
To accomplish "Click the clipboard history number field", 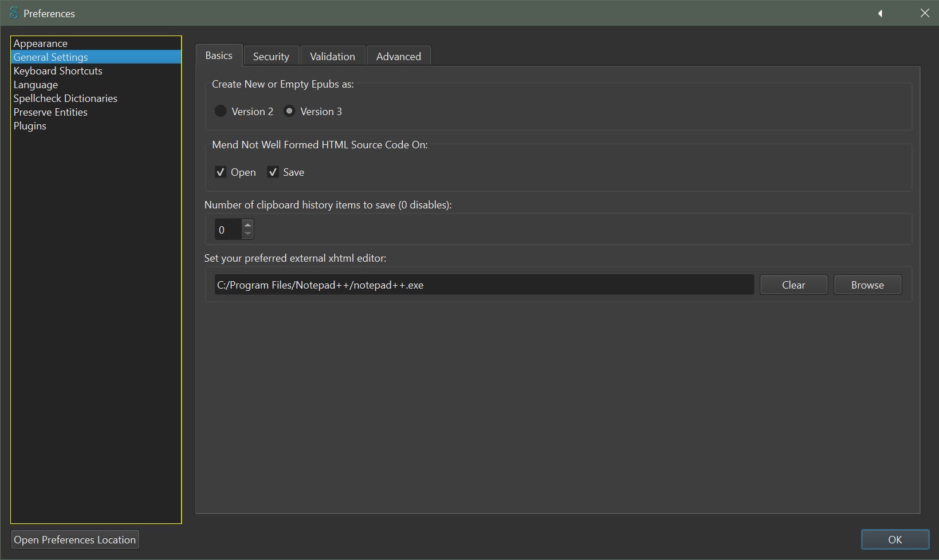I will tap(228, 230).
